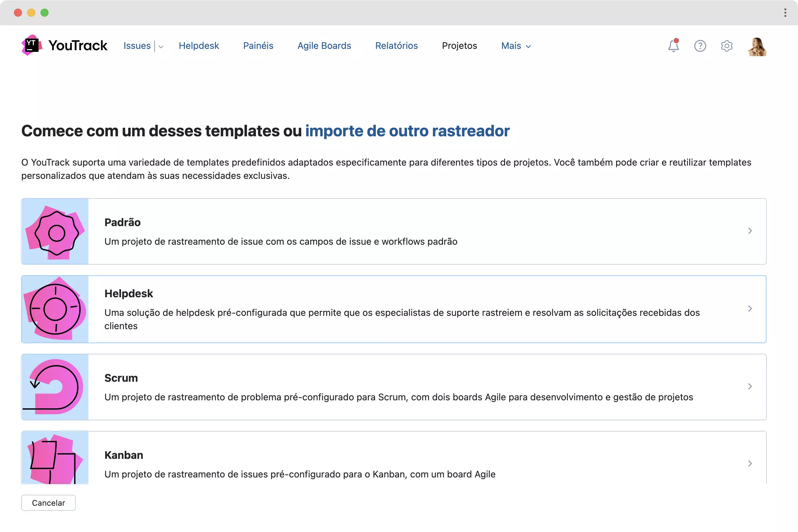
Task: Open the settings gear icon
Action: (727, 46)
